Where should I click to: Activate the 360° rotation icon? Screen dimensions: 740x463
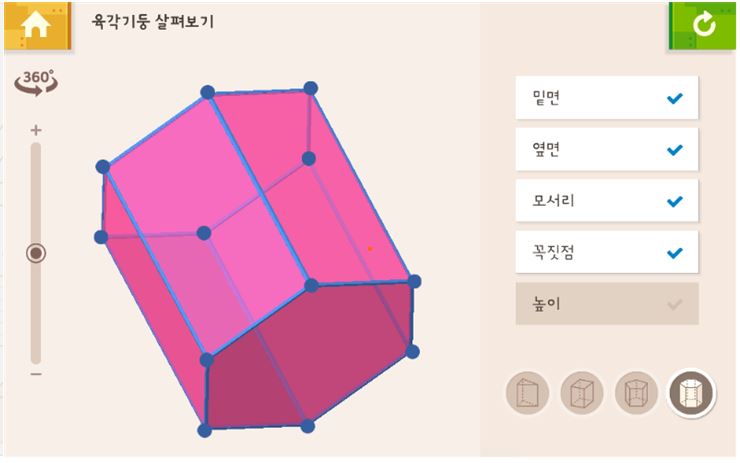[x=36, y=83]
